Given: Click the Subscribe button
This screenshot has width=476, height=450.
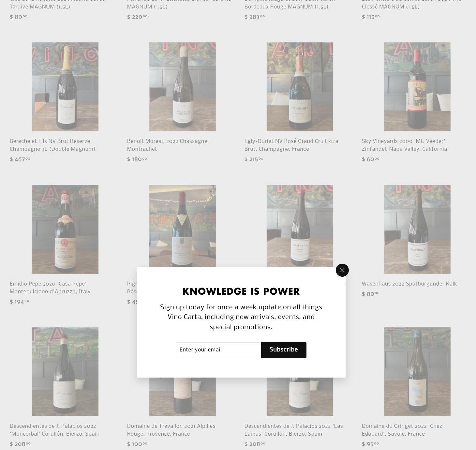Looking at the screenshot, I should click(x=284, y=350).
